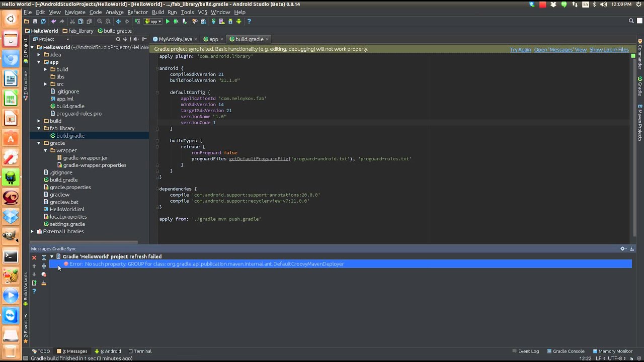
Task: Collapse the gradle folder
Action: coord(39,143)
